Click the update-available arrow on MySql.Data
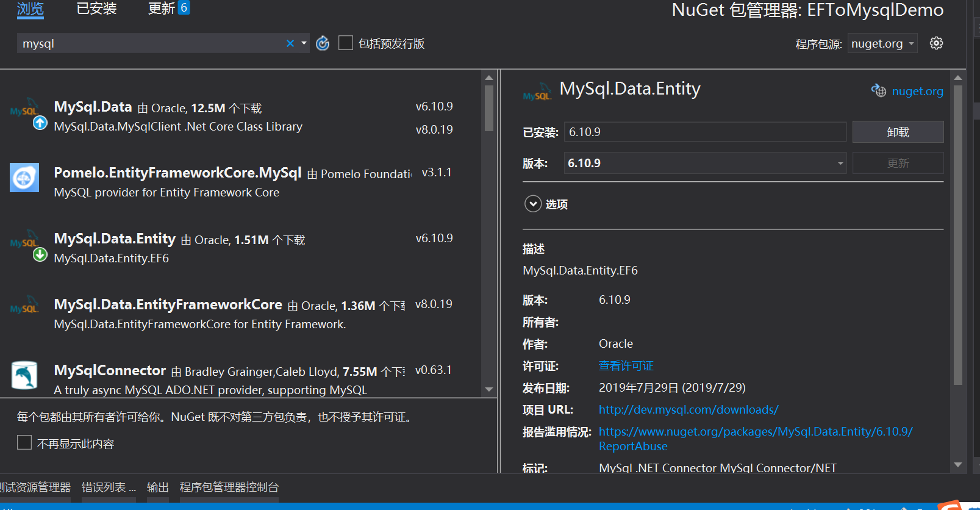This screenshot has width=980, height=510. (40, 123)
